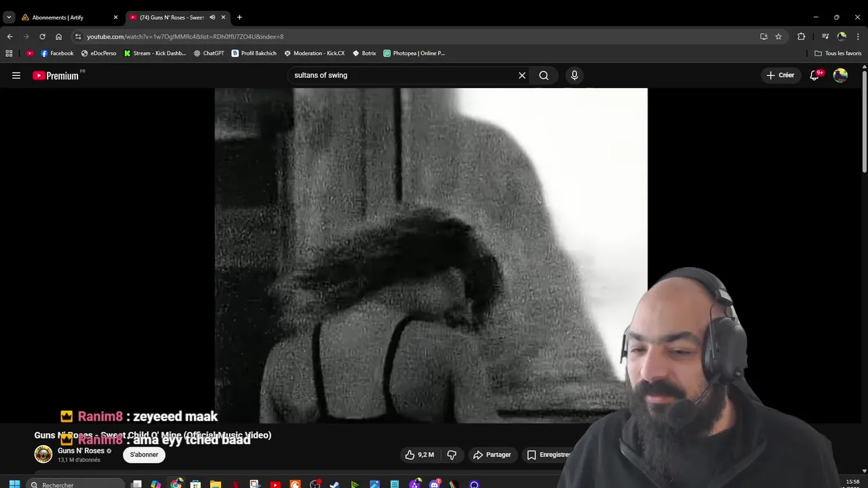Dislike the video

(x=452, y=455)
